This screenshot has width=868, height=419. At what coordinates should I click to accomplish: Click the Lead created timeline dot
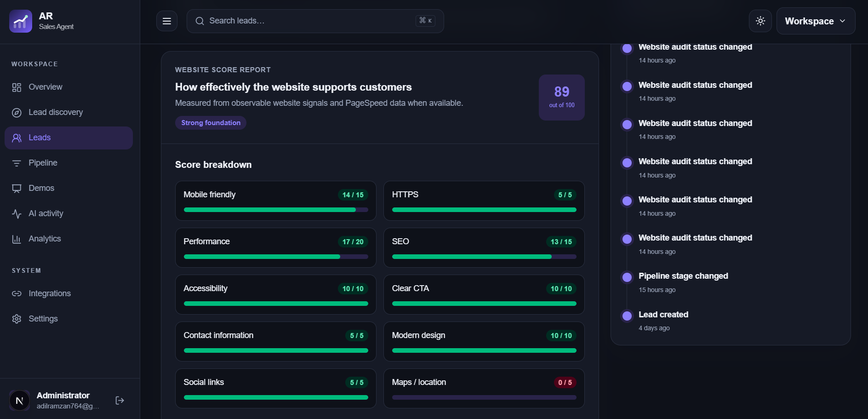(x=627, y=316)
